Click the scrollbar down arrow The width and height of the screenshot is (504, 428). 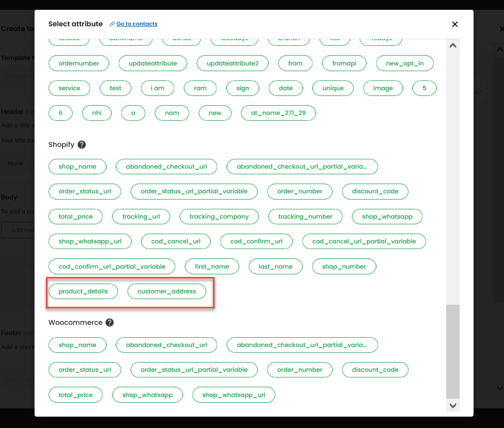point(452,405)
